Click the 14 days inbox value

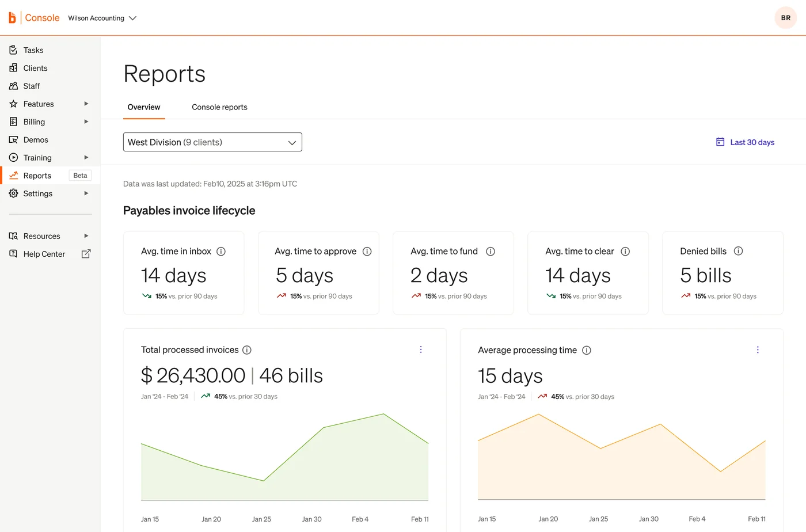(x=173, y=275)
